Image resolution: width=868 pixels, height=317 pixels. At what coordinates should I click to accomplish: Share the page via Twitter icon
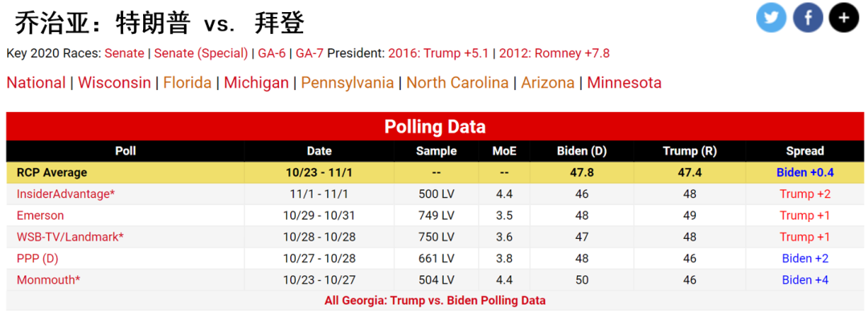(771, 18)
